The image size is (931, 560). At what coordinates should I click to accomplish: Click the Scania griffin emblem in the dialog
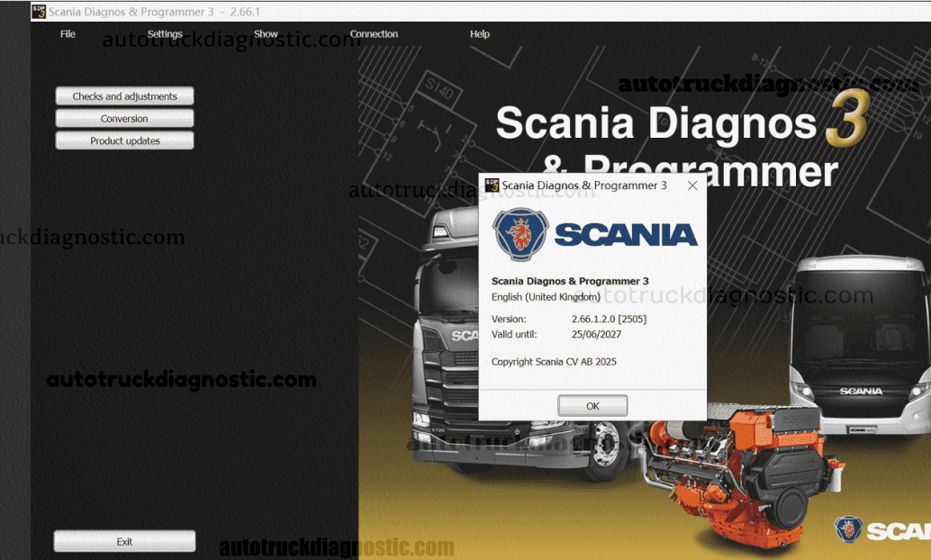click(520, 235)
